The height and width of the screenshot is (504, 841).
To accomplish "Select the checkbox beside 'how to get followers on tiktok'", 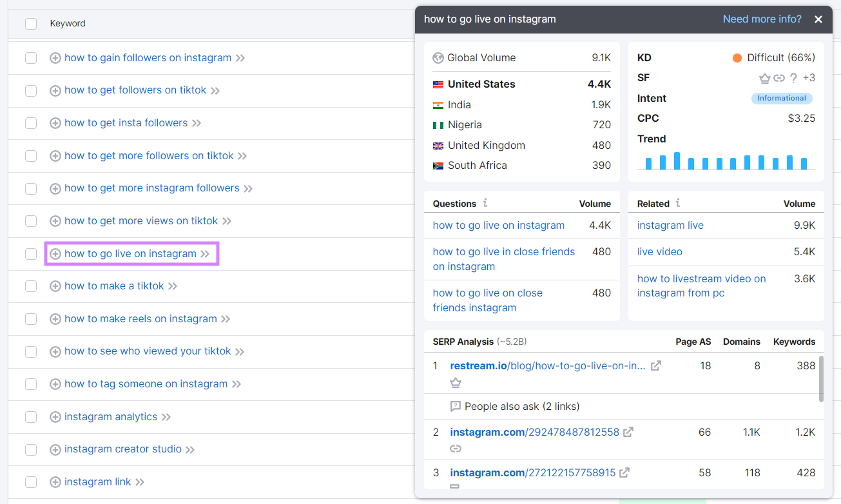I will (x=30, y=90).
